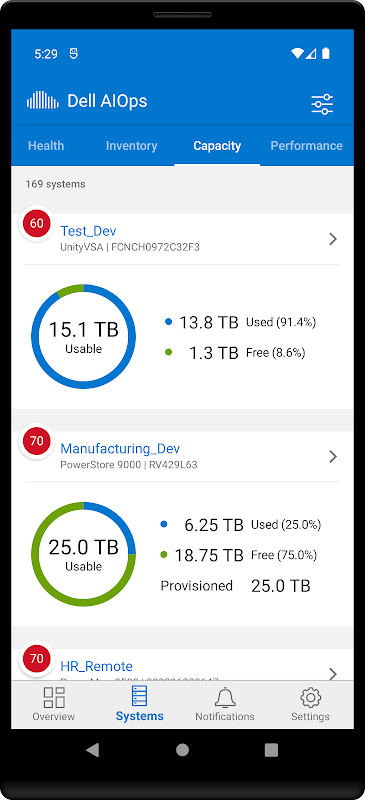Screen dimensions: 365x800
Task: Expand HR_Remote details with chevron
Action: (333, 673)
